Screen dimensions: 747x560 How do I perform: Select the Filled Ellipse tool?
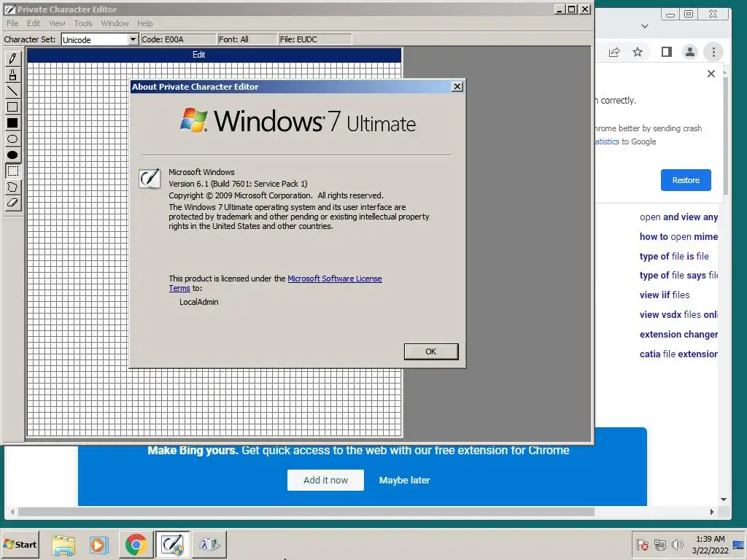[12, 155]
